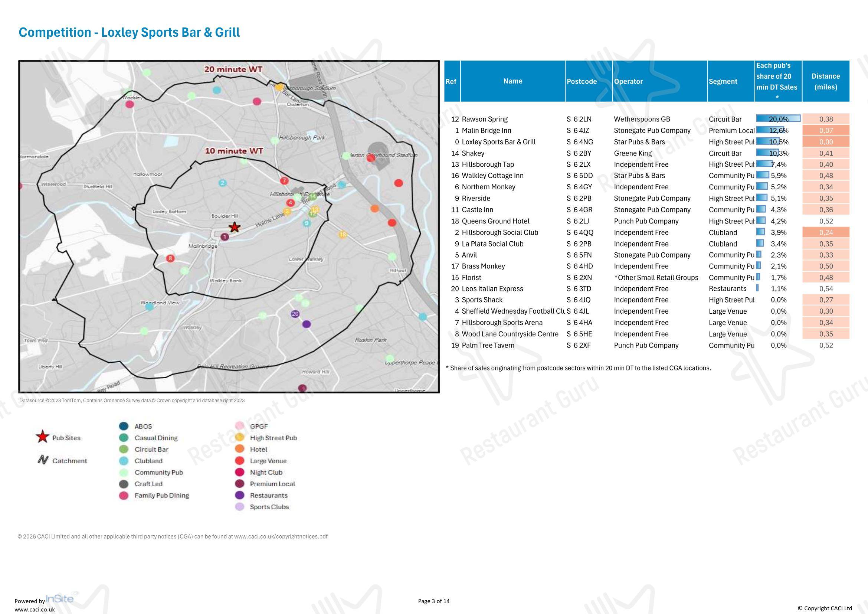Click the red star pub site marker on map
This screenshot has width=868, height=614.
tap(235, 227)
